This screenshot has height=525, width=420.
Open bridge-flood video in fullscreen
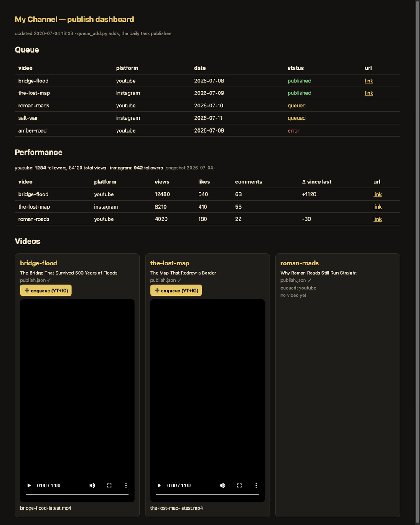109,485
